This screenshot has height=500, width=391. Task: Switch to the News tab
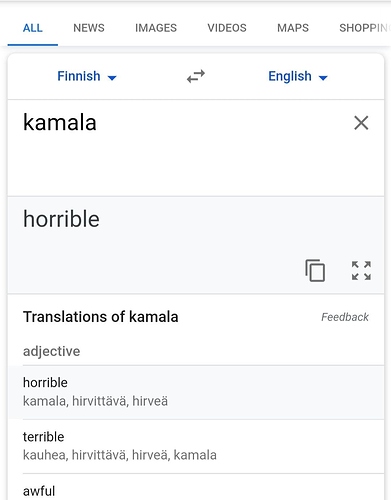[x=89, y=28]
